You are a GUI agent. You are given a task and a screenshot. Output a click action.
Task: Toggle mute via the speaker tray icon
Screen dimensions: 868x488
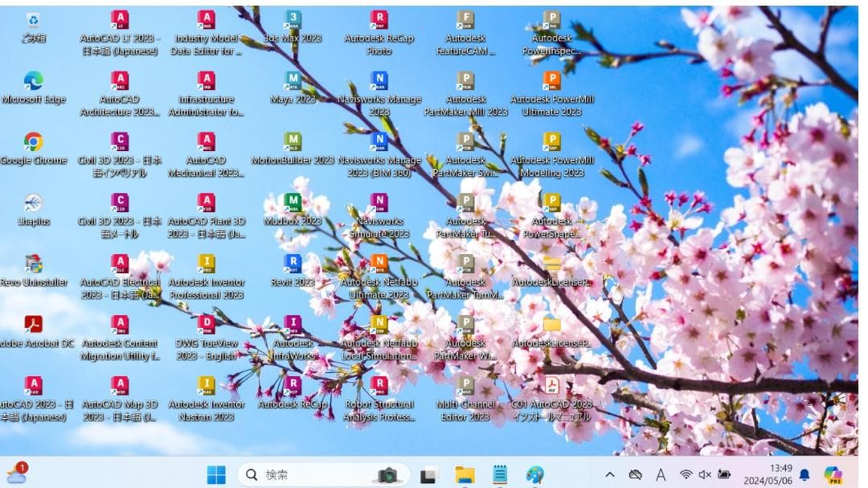(x=705, y=474)
